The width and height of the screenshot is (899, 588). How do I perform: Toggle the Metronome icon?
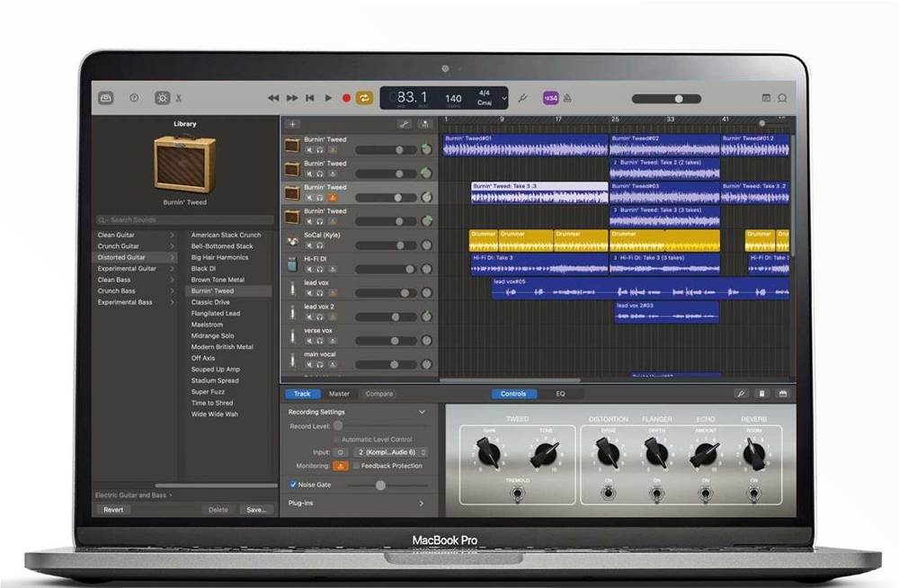pyautogui.click(x=567, y=98)
